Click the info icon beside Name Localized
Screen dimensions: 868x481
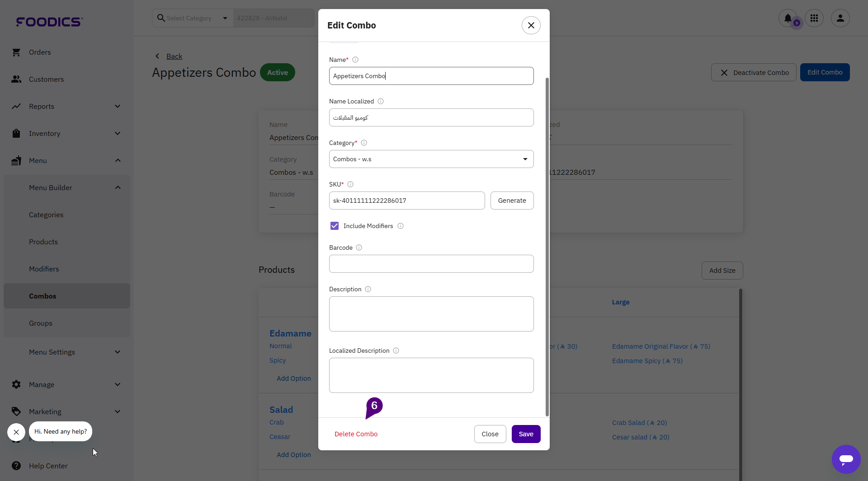(x=381, y=102)
